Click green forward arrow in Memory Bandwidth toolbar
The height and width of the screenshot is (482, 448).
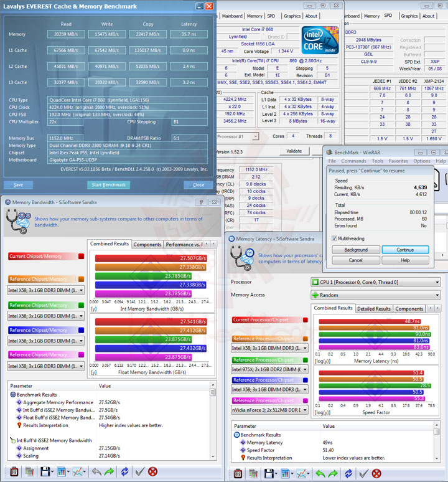pyautogui.click(x=110, y=471)
